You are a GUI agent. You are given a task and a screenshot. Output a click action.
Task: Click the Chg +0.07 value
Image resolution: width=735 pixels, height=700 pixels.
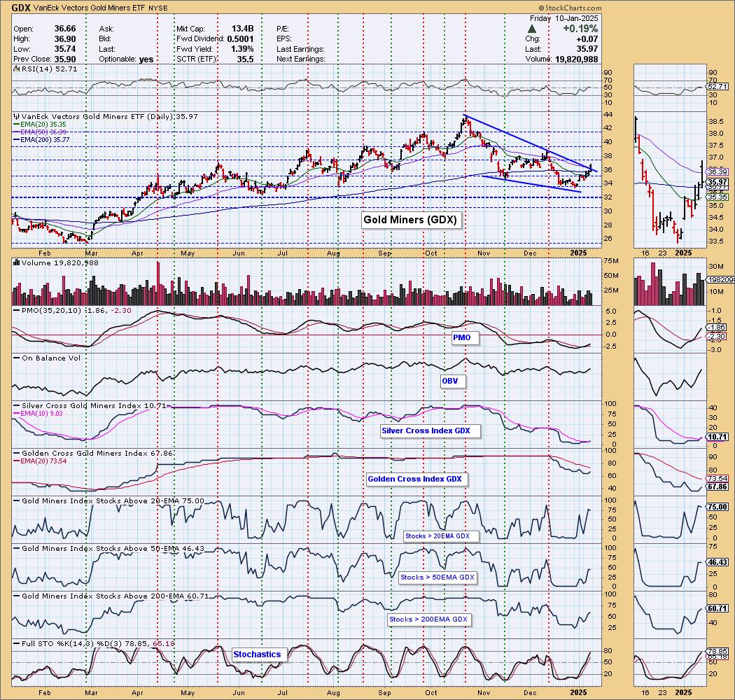(588, 39)
